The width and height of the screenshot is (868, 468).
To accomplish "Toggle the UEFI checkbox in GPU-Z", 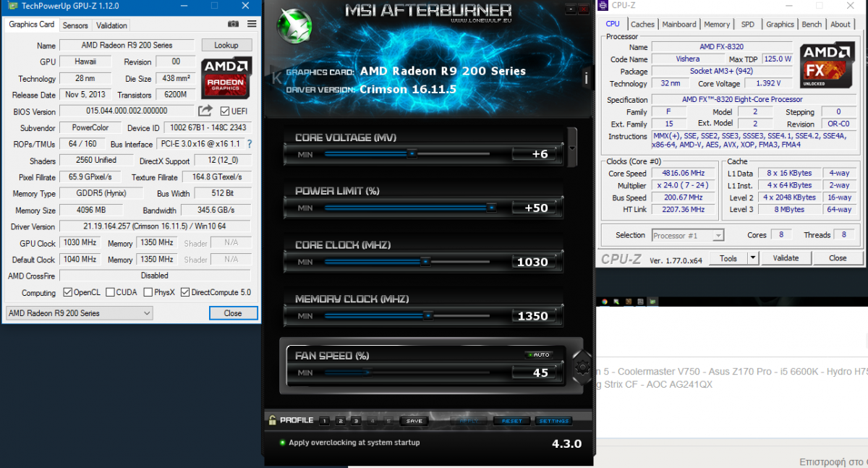I will (225, 111).
